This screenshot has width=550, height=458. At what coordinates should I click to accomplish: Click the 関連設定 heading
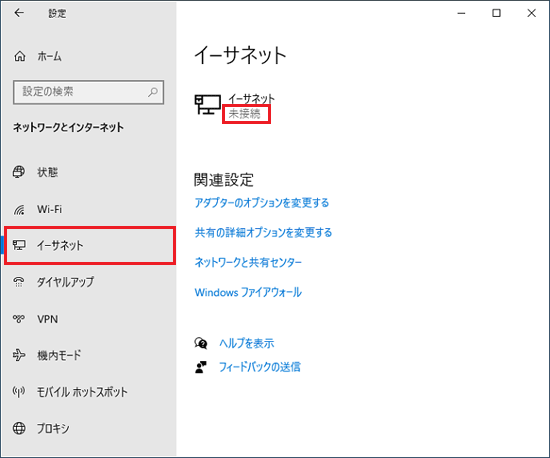pyautogui.click(x=224, y=180)
